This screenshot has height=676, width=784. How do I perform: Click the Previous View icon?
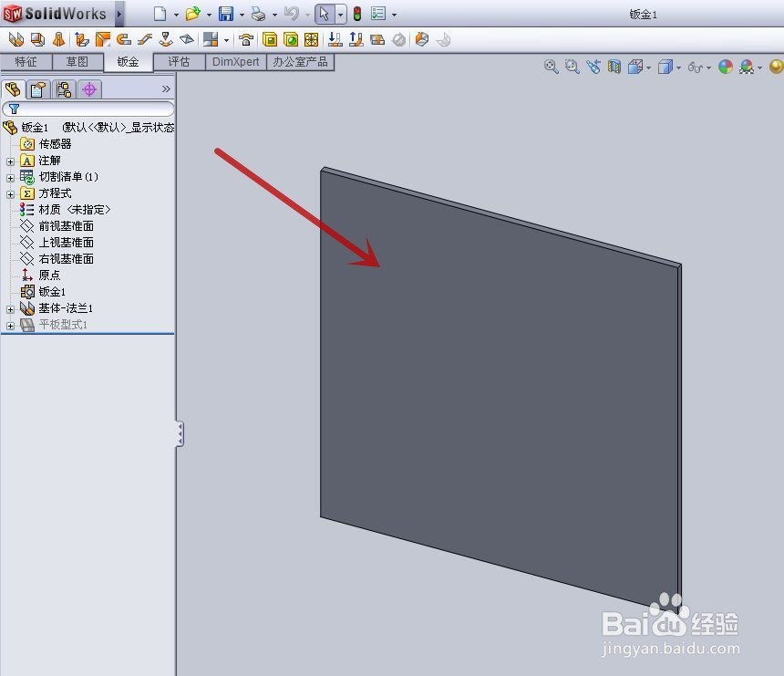pos(593,67)
